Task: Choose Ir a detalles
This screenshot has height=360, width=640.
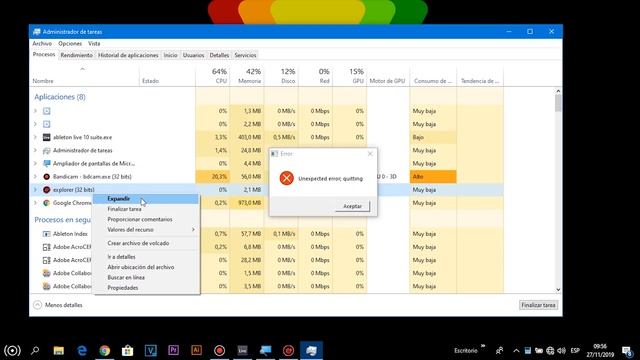Action: pos(146,257)
